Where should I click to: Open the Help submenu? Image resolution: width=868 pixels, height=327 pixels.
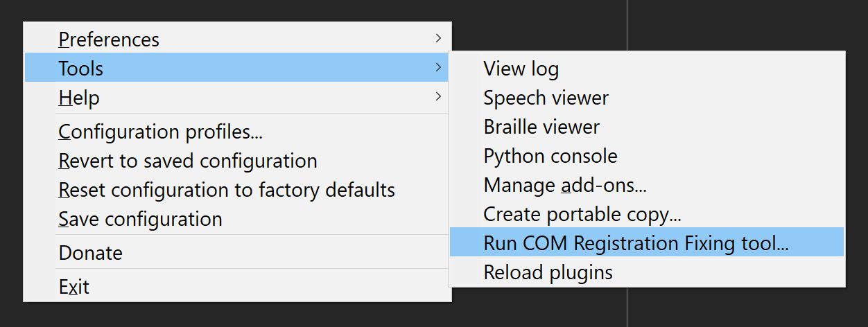tap(79, 98)
